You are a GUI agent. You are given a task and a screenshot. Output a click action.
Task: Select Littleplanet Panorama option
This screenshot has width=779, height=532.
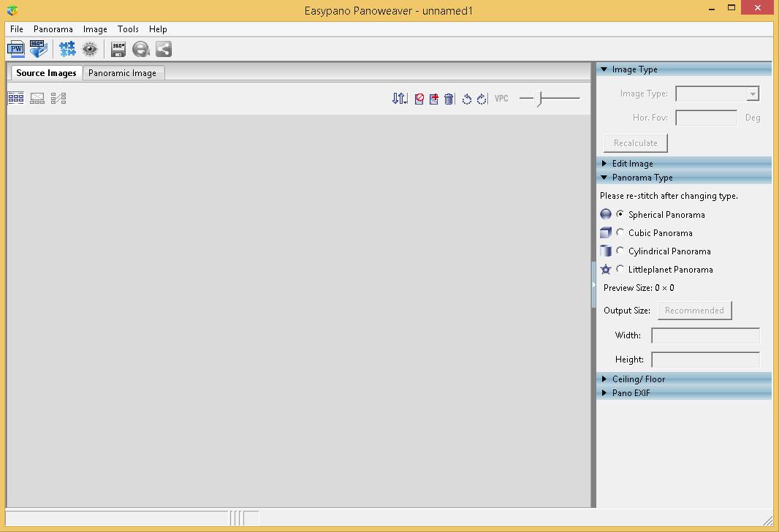click(x=620, y=269)
